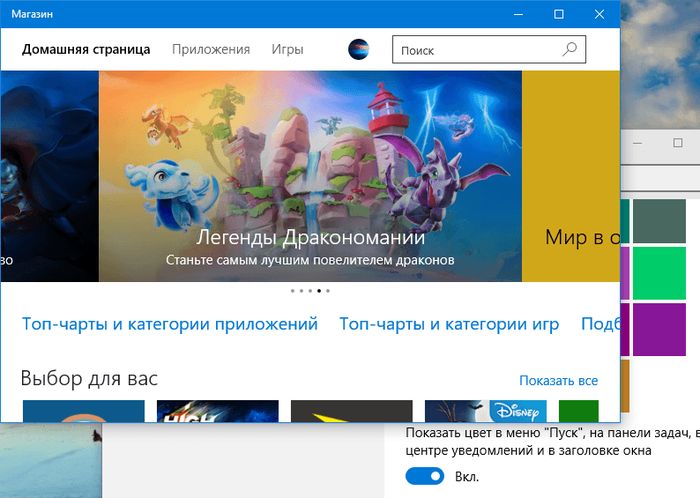700x498 pixels.
Task: Open the dark blue banner on the left
Action: tap(50, 176)
